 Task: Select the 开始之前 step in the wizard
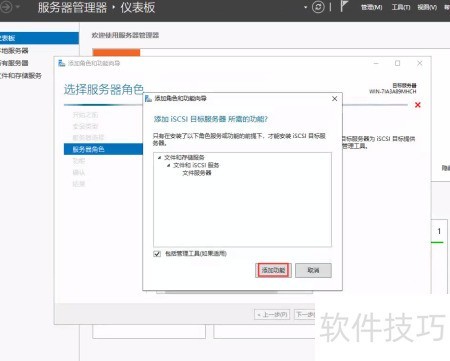(85, 115)
